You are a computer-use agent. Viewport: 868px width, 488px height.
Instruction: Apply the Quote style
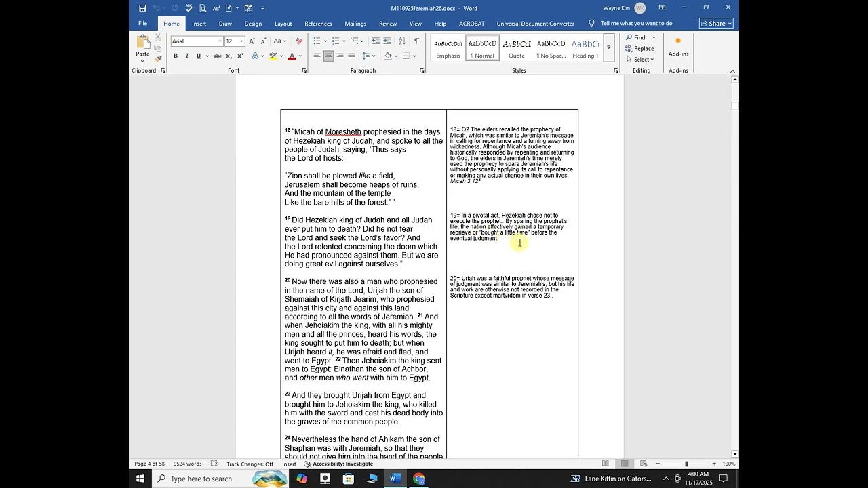[x=517, y=47]
